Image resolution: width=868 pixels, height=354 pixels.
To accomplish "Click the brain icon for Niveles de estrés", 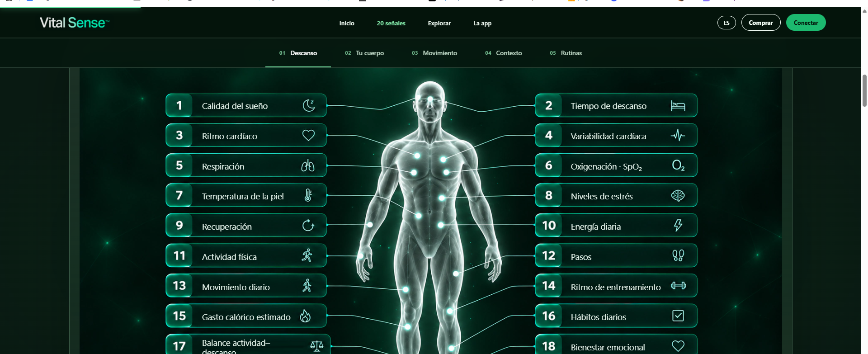I will [678, 195].
